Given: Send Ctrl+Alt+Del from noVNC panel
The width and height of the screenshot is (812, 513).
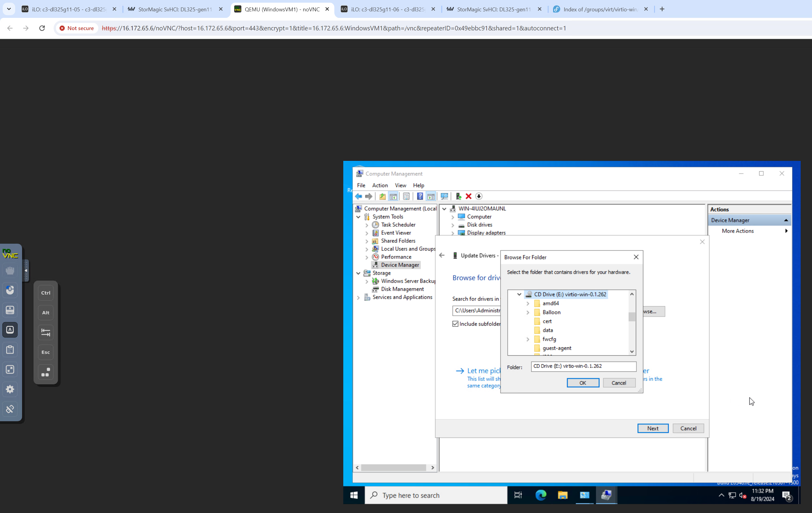Looking at the screenshot, I should tap(46, 372).
